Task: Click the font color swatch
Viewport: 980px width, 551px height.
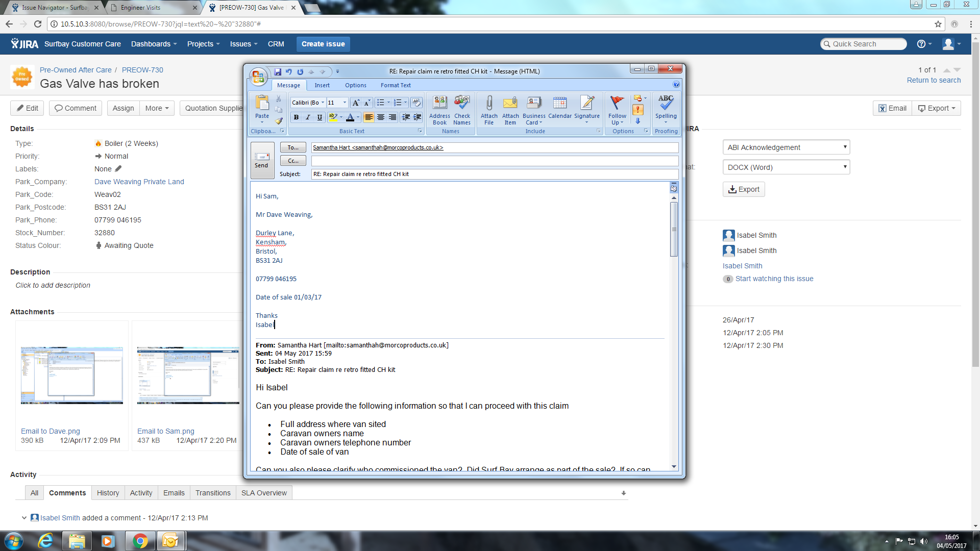Action: tap(350, 117)
